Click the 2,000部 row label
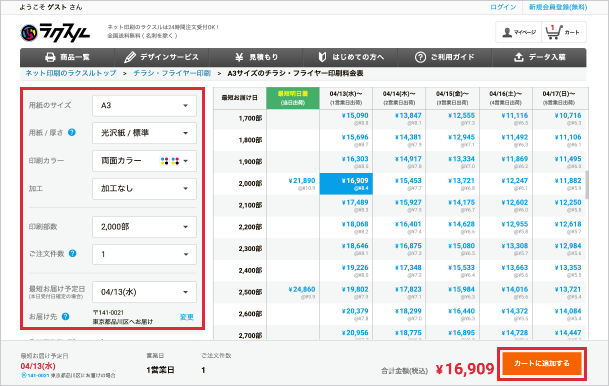 250,184
